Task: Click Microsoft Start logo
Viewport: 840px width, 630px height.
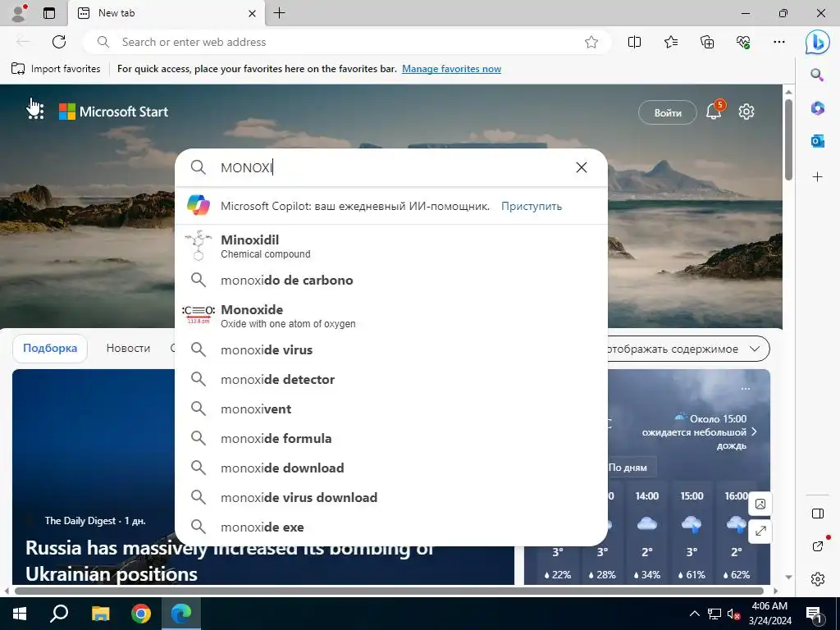Action: pyautogui.click(x=113, y=112)
